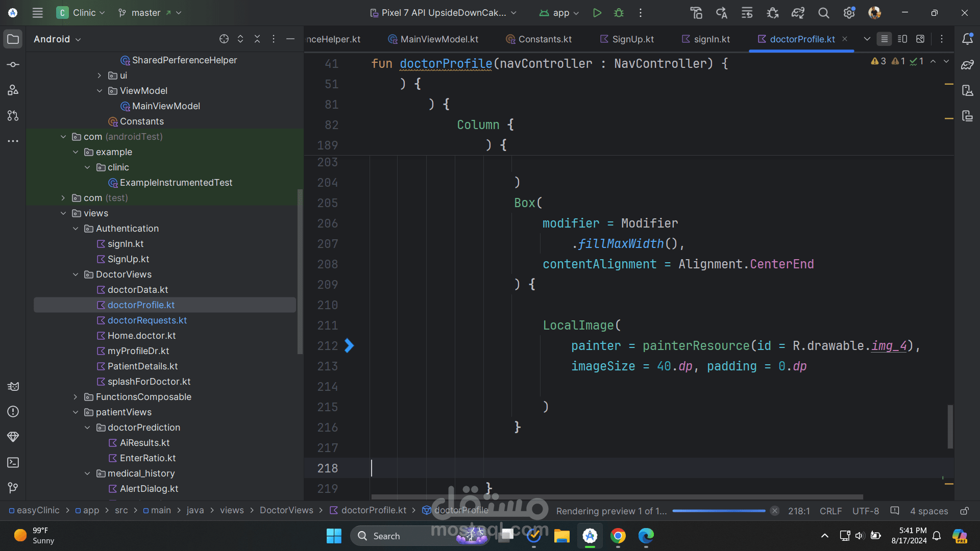Screen dimensions: 980x551
Task: Click the gutter icon on line 212
Action: coord(349,346)
